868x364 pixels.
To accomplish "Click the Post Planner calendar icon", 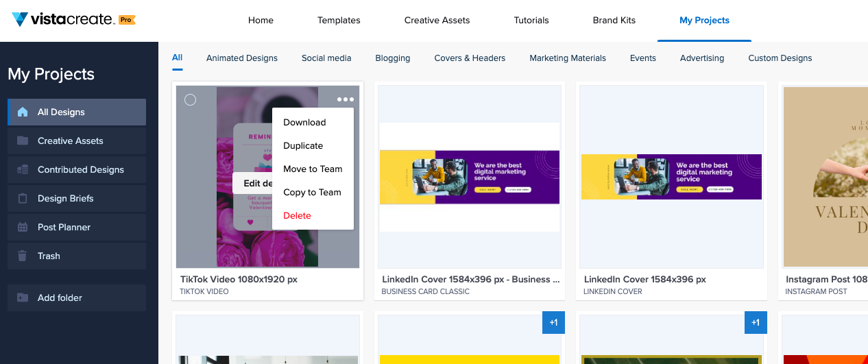I will [x=23, y=227].
